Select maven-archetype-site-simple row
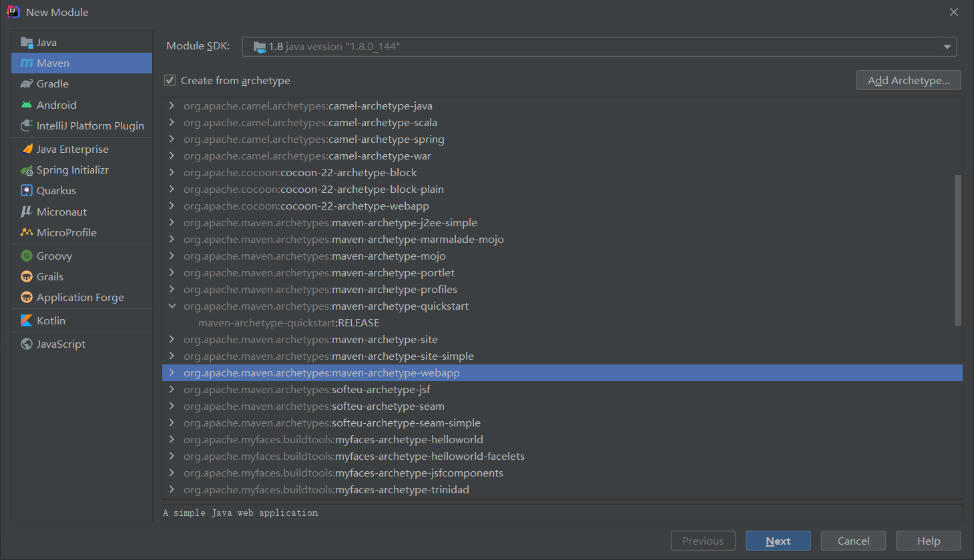 [562, 356]
